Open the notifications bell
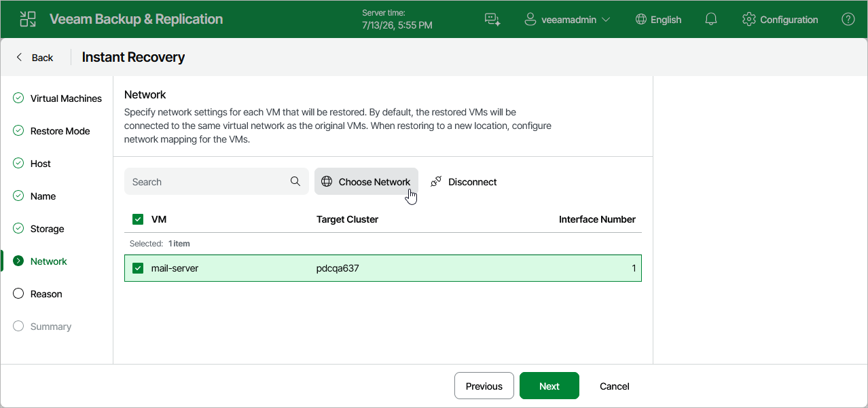 (711, 20)
